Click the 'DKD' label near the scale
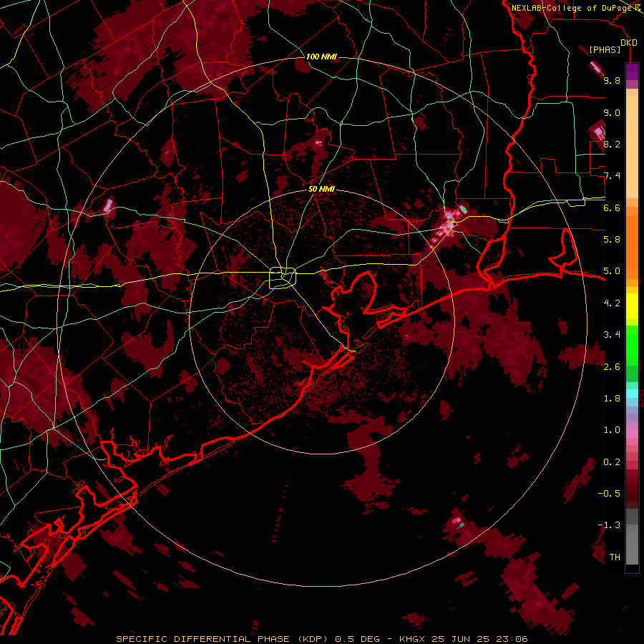 629,43
